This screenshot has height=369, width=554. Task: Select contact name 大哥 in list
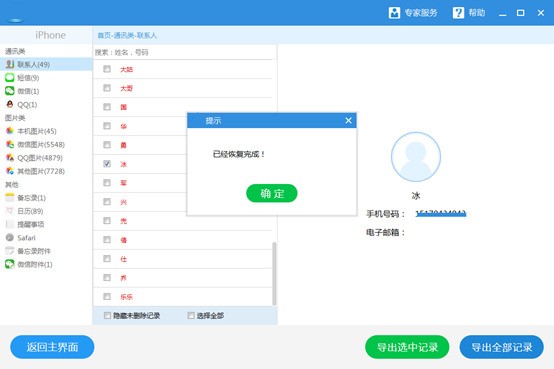coord(126,88)
